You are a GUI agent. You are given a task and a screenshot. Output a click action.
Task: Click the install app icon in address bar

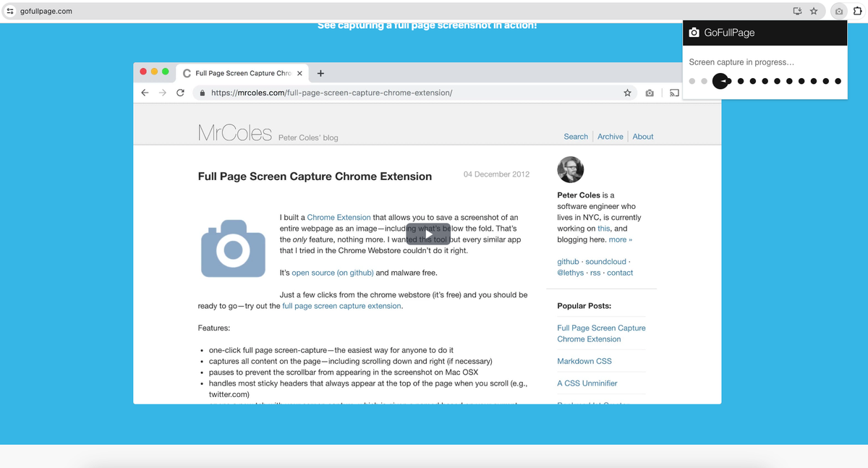(797, 11)
